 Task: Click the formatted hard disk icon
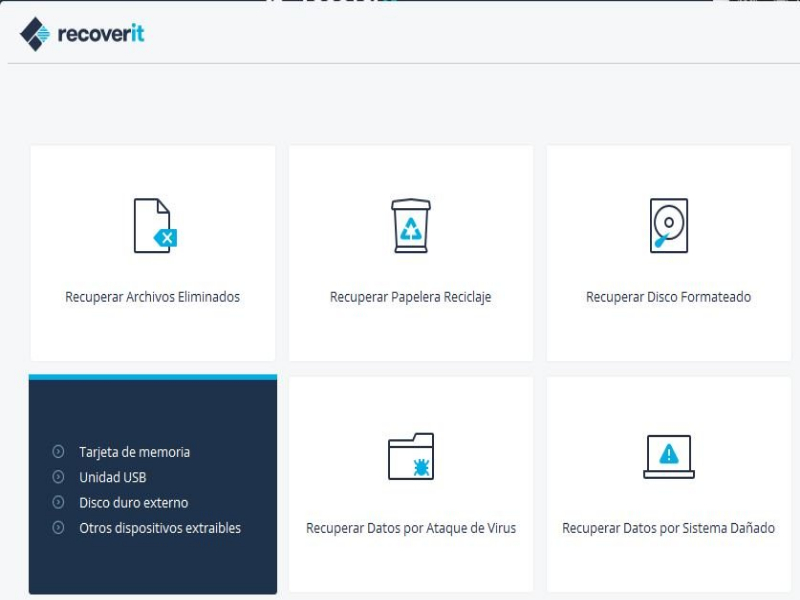click(x=668, y=226)
